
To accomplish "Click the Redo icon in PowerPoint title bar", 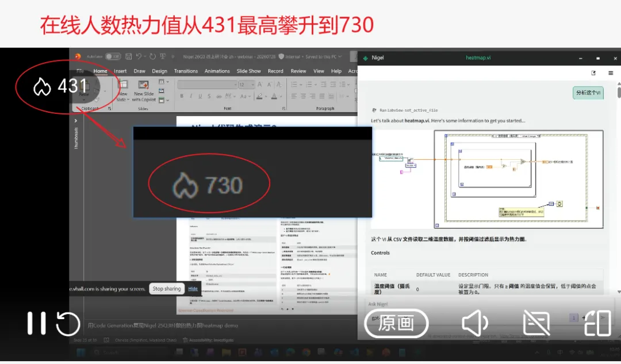I will pyautogui.click(x=152, y=56).
